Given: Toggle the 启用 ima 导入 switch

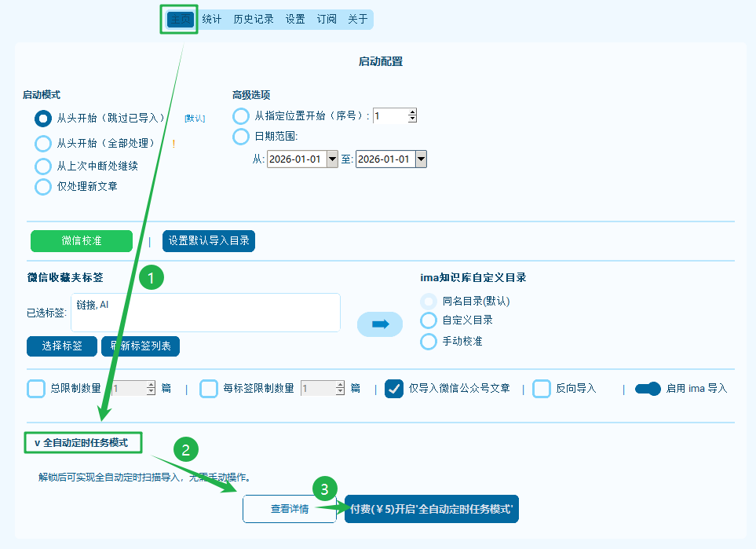Looking at the screenshot, I should 648,389.
